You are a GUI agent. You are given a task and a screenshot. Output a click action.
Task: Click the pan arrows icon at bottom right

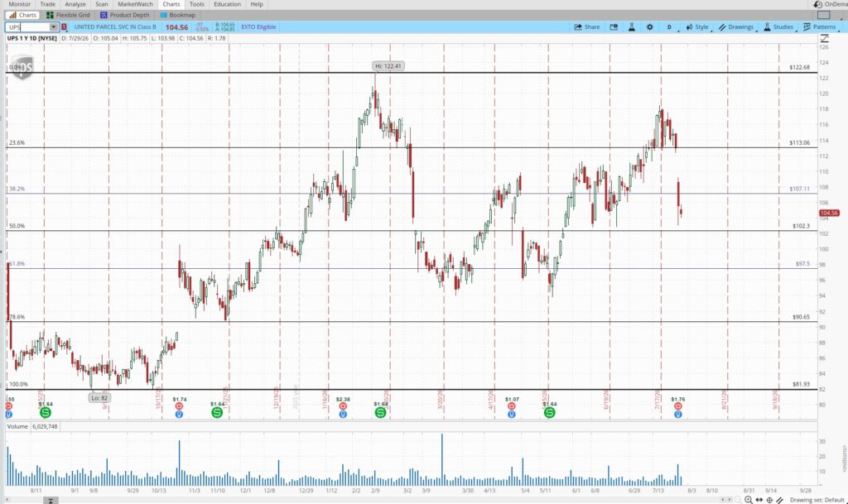pos(759,500)
